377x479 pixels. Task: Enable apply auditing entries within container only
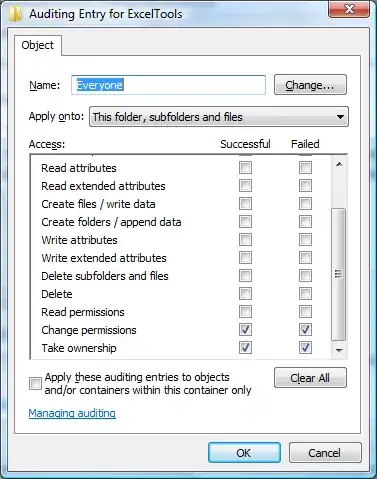[x=35, y=383]
